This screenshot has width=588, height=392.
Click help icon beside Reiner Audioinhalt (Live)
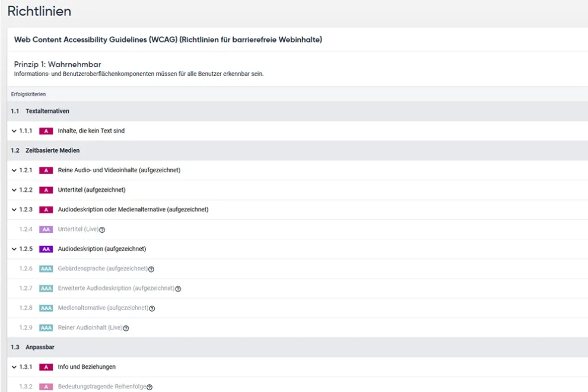click(x=126, y=327)
